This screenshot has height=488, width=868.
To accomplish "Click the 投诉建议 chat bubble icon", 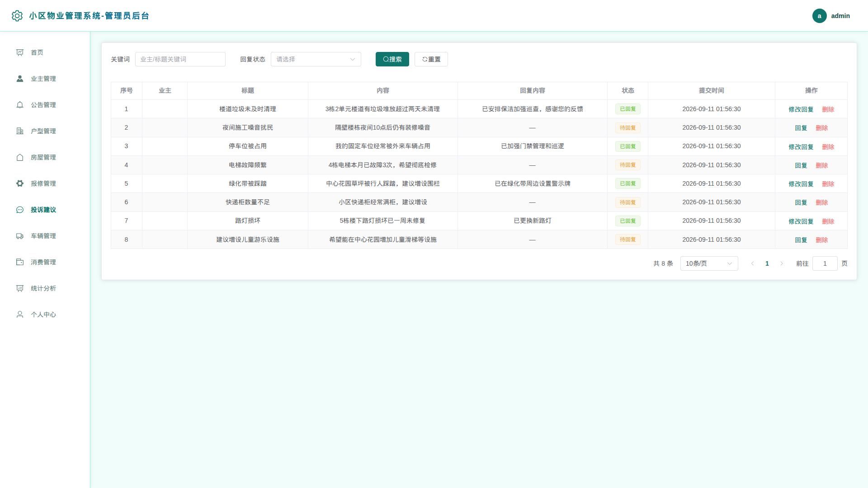I will coord(20,210).
